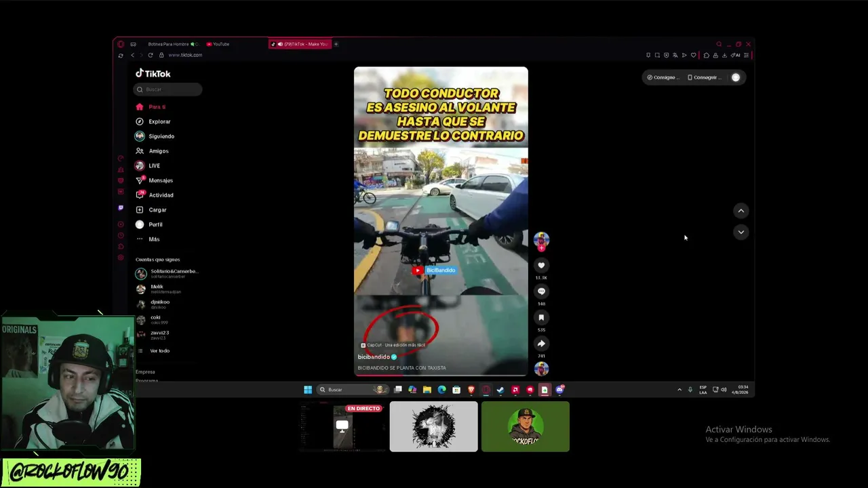Go to the Siguiendo feed
Screen dimensions: 868x488
pyautogui.click(x=155, y=136)
